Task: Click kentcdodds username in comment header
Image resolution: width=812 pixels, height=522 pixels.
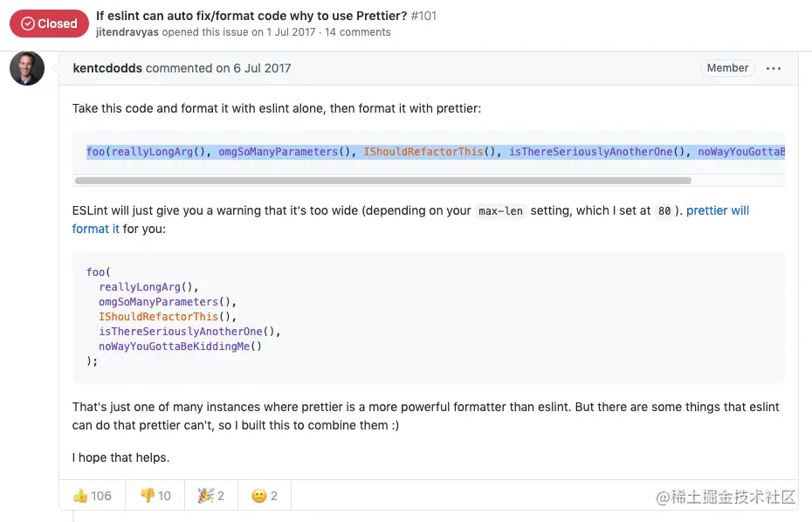Action: 107,68
